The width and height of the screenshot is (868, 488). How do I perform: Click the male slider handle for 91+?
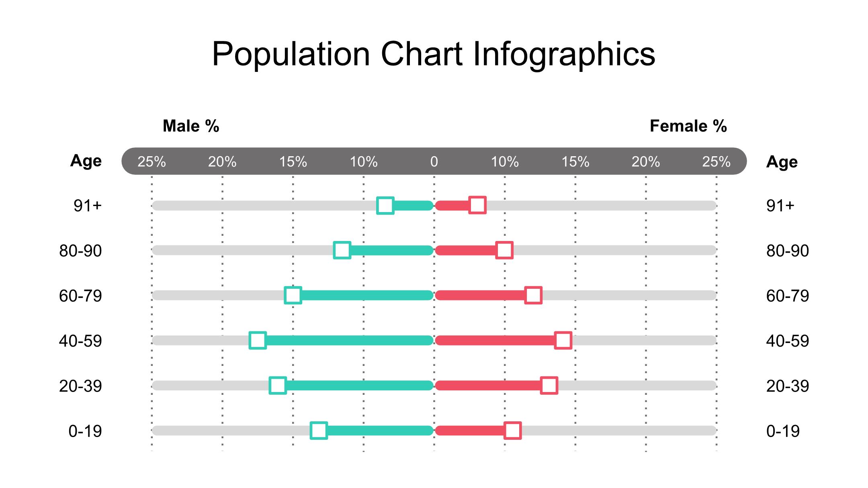pos(385,206)
